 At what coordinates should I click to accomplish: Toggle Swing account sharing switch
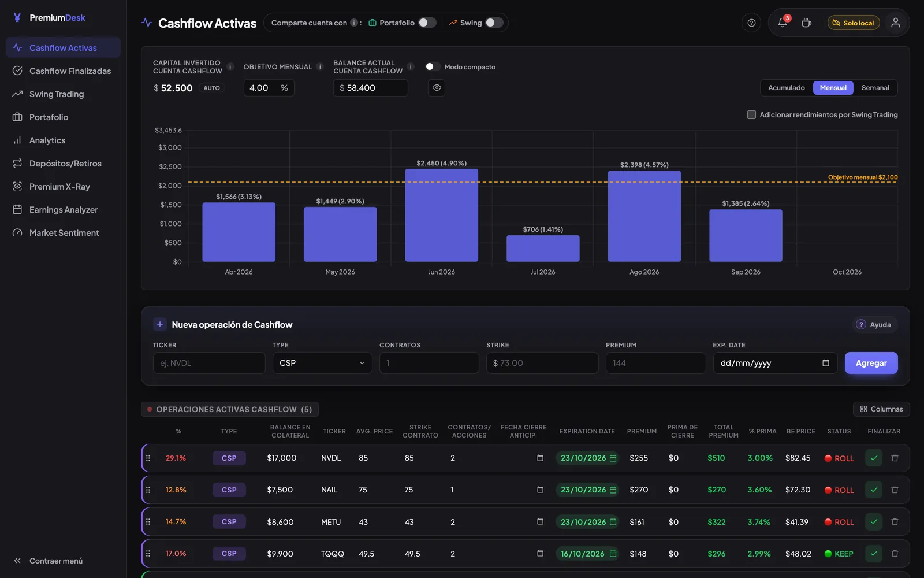494,23
